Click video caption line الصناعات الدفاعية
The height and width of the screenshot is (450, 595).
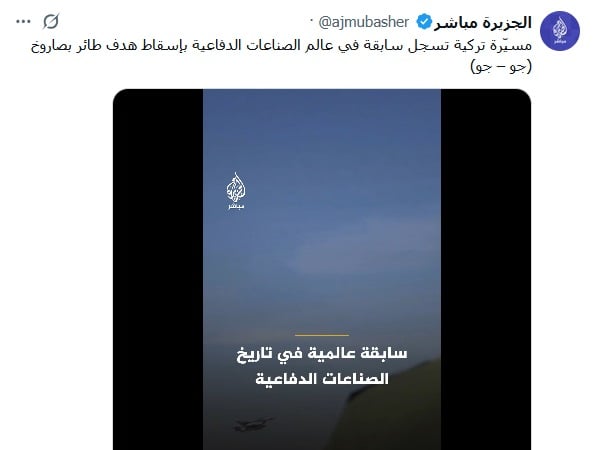322,379
